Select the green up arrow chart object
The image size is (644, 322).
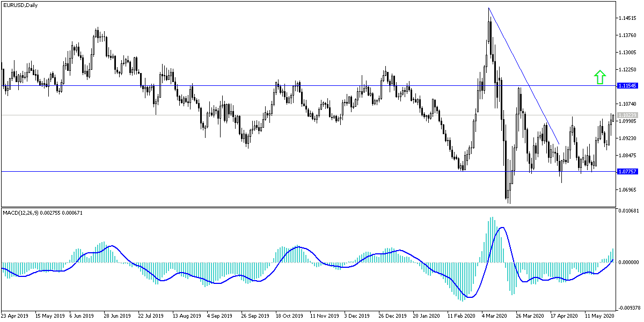600,77
